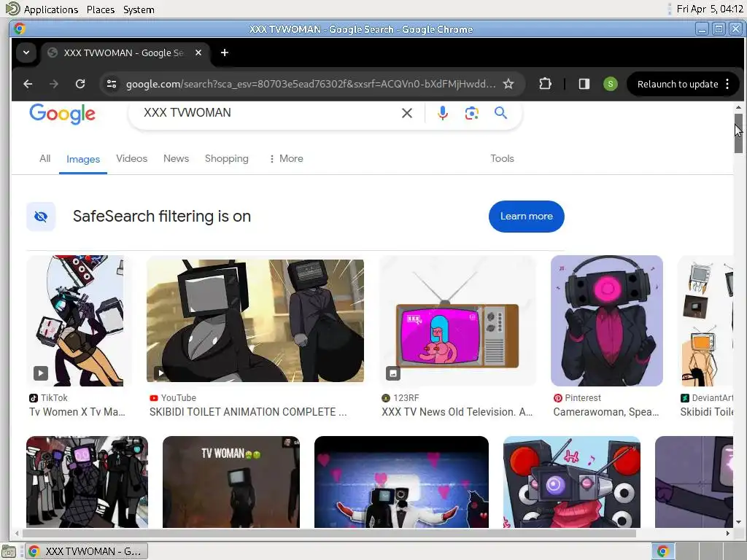Image resolution: width=747 pixels, height=560 pixels.
Task: Switch to the Videos tab
Action: click(131, 158)
